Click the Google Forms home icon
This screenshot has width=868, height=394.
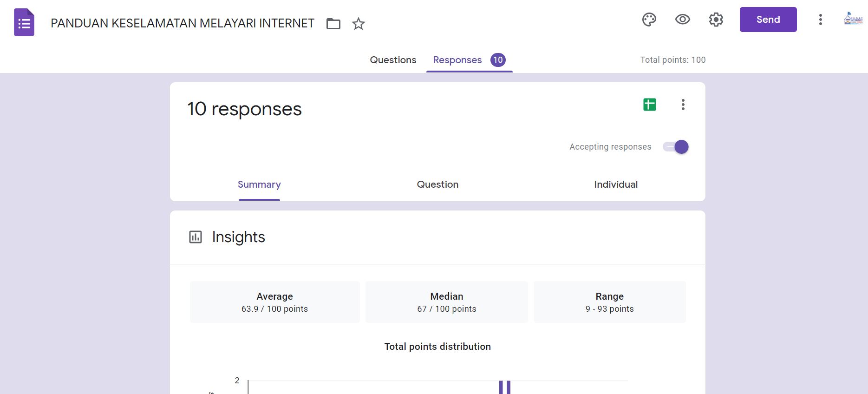click(x=24, y=22)
